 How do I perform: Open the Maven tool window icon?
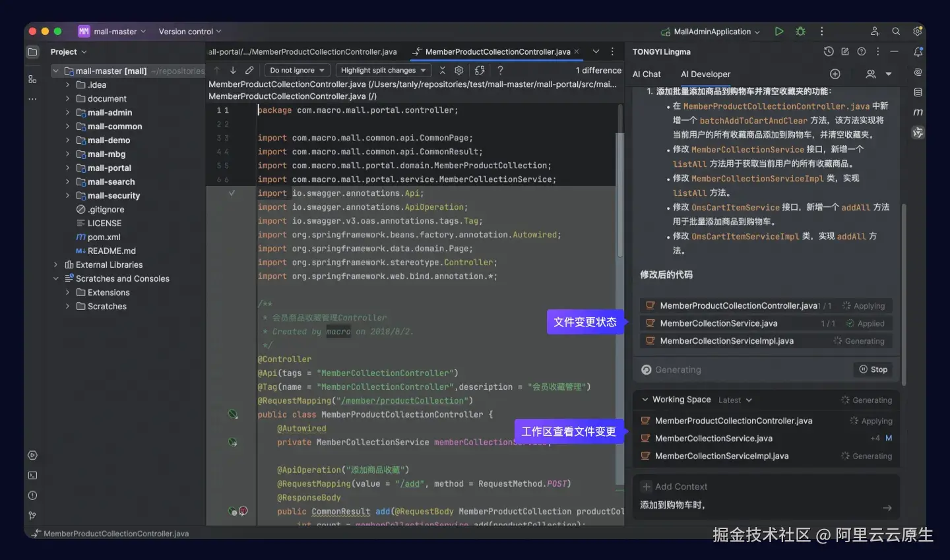918,112
